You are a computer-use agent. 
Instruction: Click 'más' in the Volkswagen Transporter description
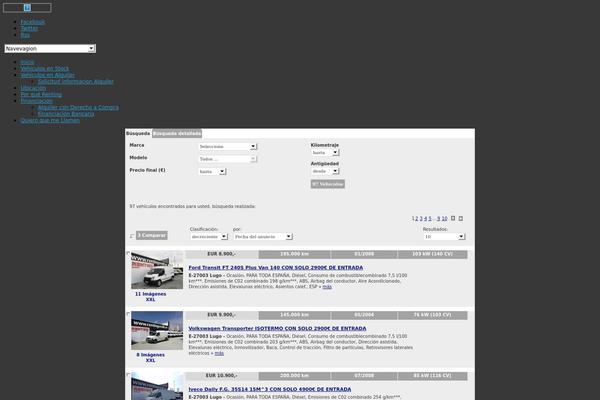pyautogui.click(x=219, y=353)
